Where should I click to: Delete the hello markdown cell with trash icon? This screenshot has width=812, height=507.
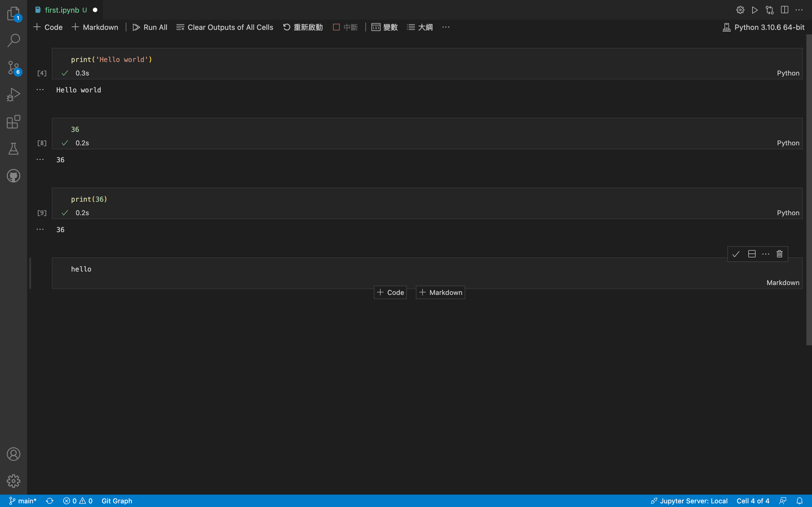[779, 254]
